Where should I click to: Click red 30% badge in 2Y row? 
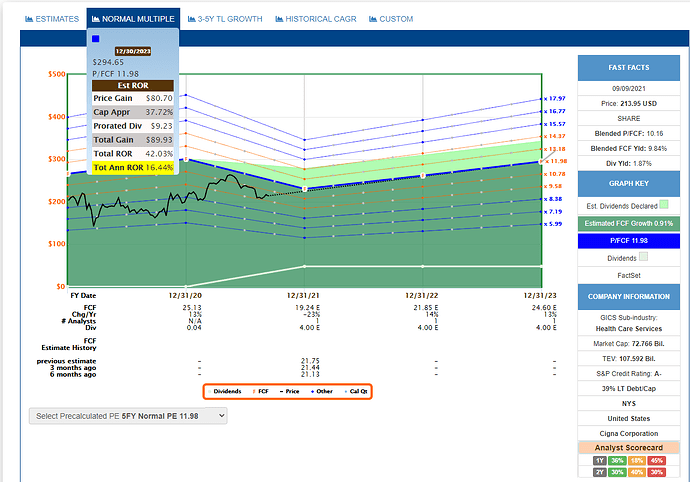point(657,472)
